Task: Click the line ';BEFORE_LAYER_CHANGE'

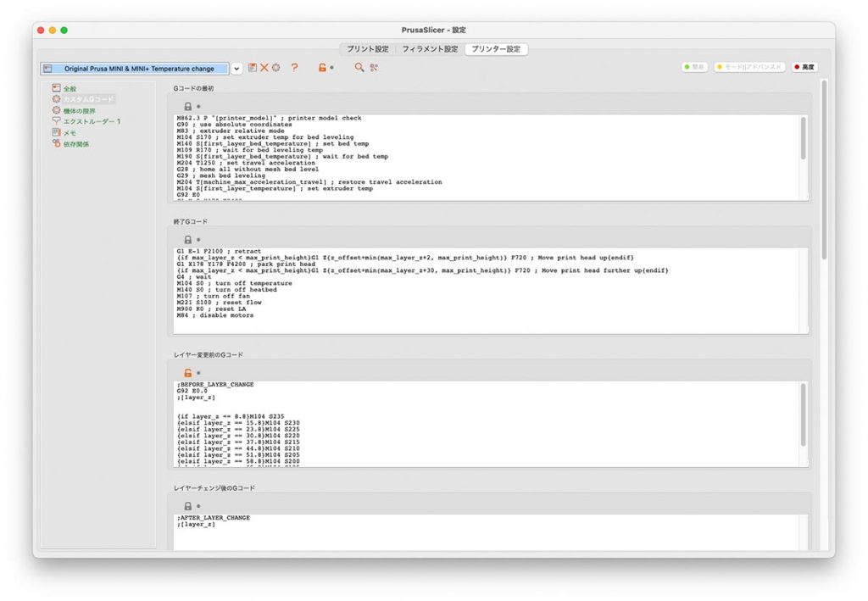Action: click(215, 385)
